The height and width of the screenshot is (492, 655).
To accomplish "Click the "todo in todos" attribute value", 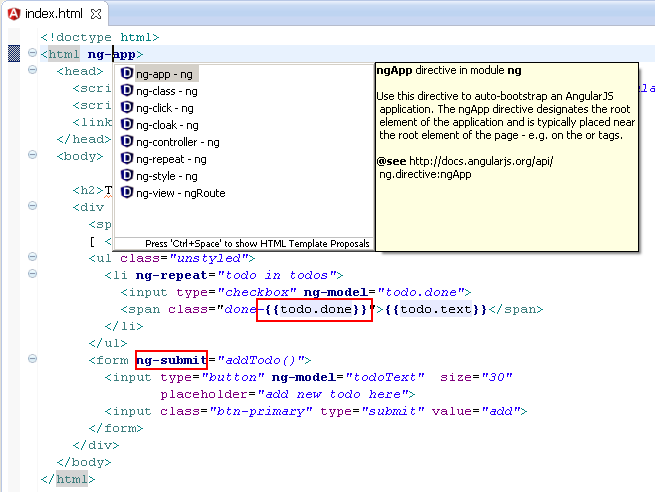I will pos(277,275).
